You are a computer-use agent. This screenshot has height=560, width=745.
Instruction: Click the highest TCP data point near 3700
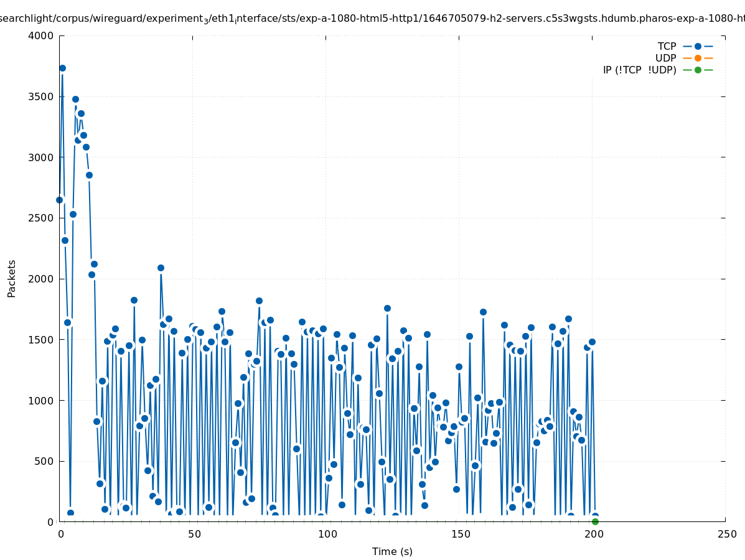pos(62,68)
